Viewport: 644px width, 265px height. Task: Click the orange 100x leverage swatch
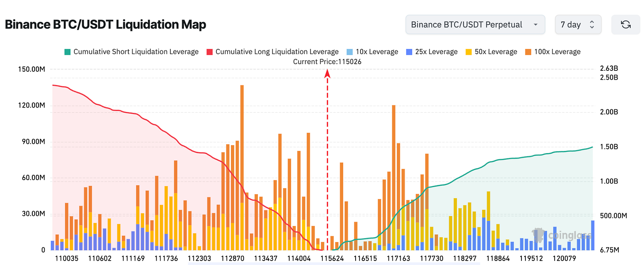tap(528, 52)
